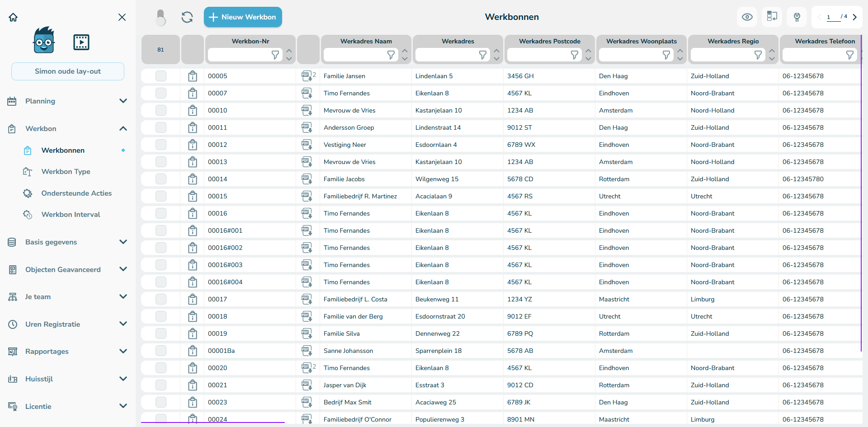This screenshot has width=868, height=427.
Task: Open the clipboard icon for werkbon 00005
Action: coord(193,76)
